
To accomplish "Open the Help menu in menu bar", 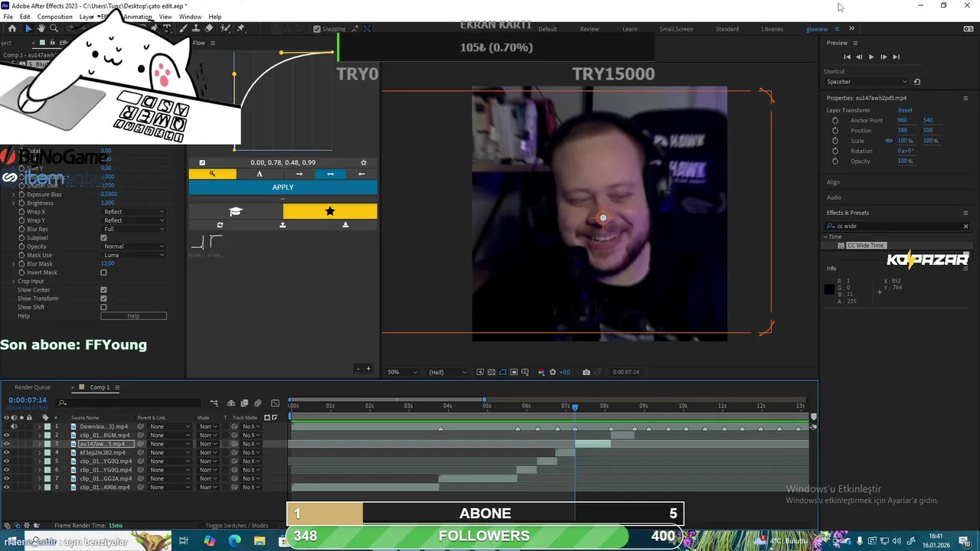I will [x=215, y=17].
